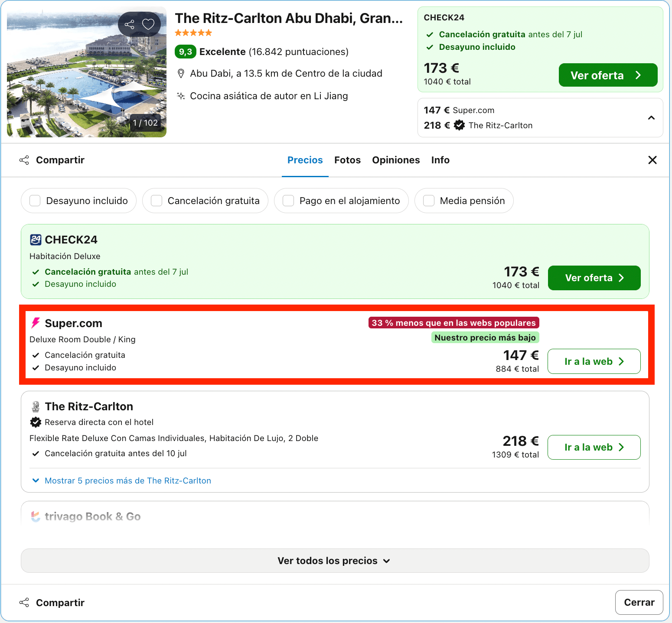Click Flexible Rate Deluxe Con Camas Individuales text
The height and width of the screenshot is (623, 672).
coord(174,438)
